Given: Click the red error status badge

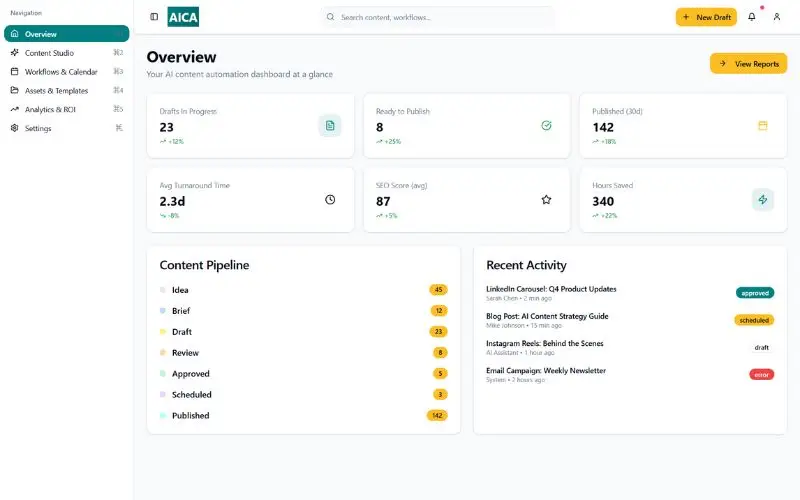Looking at the screenshot, I should (x=762, y=374).
